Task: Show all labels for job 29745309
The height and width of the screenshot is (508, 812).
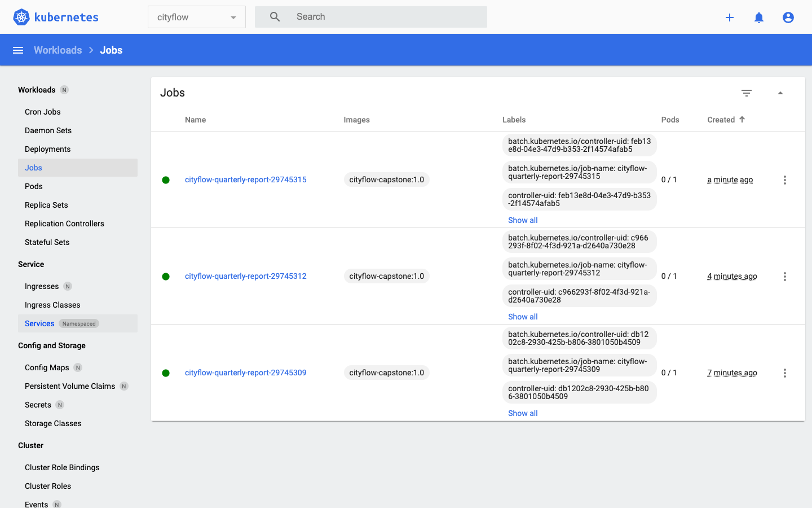Action: tap(523, 413)
